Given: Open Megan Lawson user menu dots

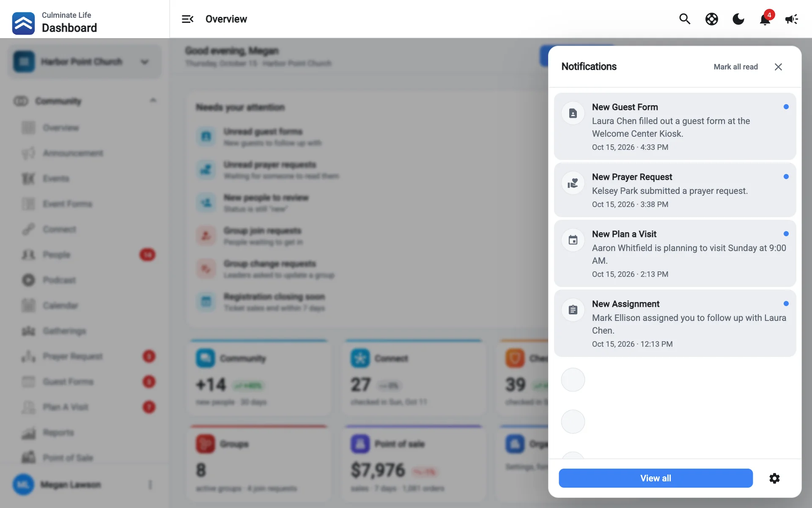Looking at the screenshot, I should tap(150, 484).
